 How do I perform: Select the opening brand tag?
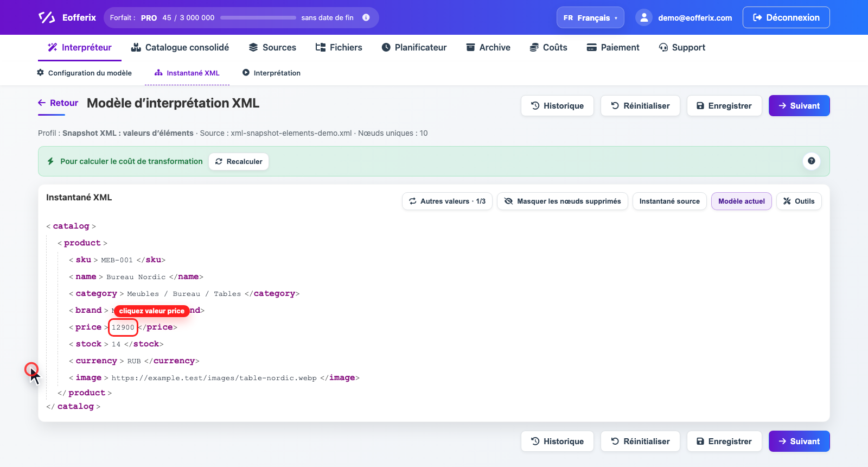tap(88, 310)
